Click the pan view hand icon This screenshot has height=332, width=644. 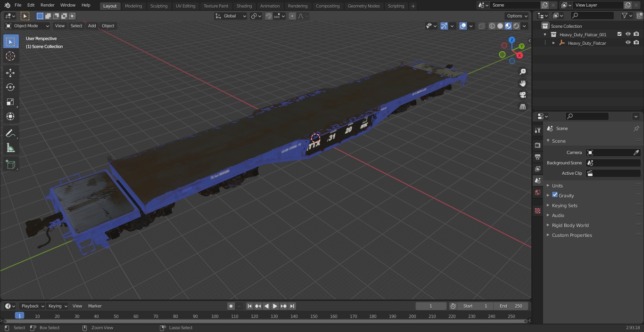tap(523, 83)
